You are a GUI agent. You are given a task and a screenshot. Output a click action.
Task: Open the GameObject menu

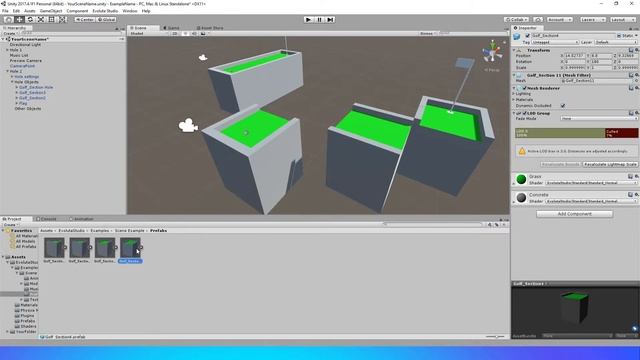pyautogui.click(x=51, y=11)
